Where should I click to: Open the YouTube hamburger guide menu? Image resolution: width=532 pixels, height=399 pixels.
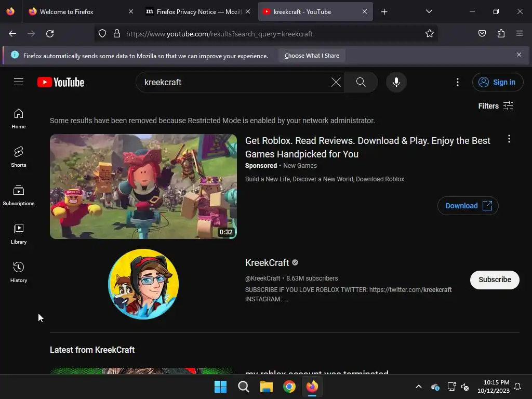click(x=19, y=82)
